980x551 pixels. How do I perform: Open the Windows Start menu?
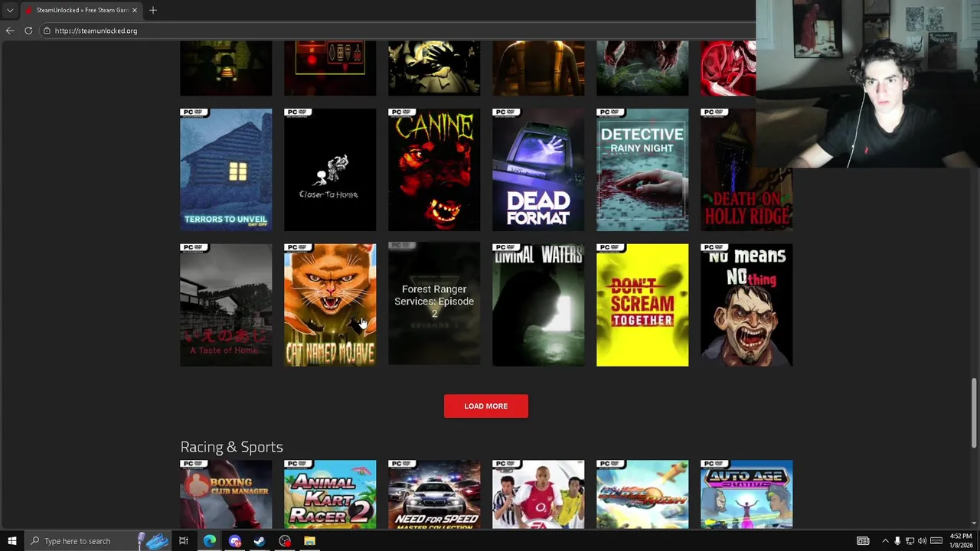click(x=12, y=541)
